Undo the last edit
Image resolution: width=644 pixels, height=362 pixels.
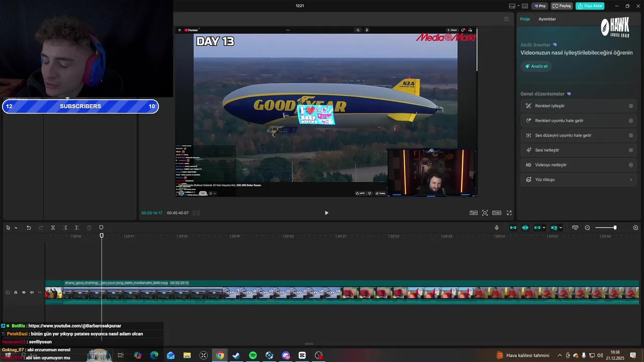pyautogui.click(x=29, y=228)
